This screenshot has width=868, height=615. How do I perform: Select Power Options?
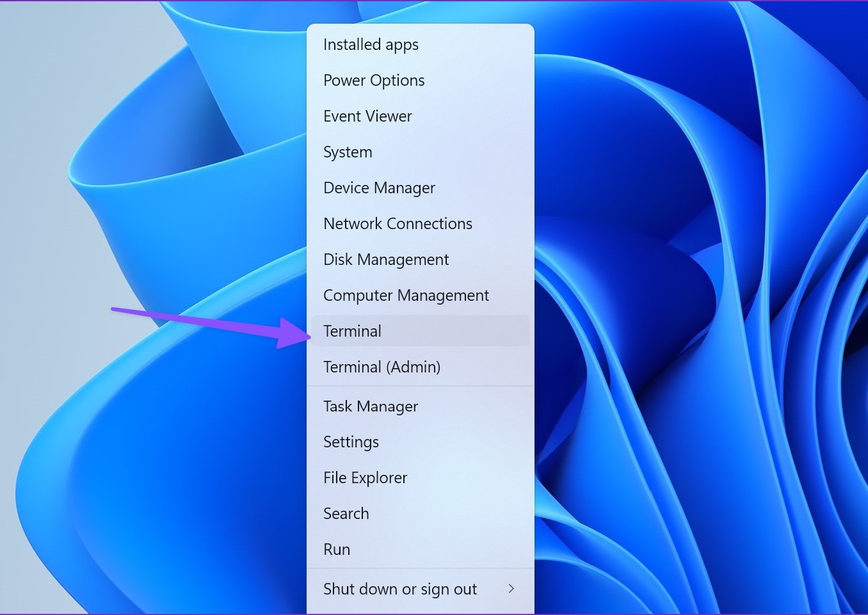click(x=374, y=80)
